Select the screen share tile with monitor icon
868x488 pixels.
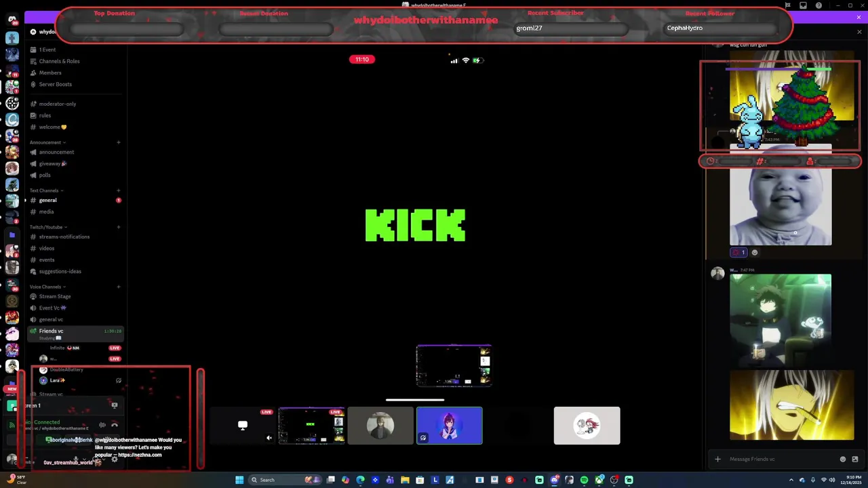pyautogui.click(x=243, y=426)
